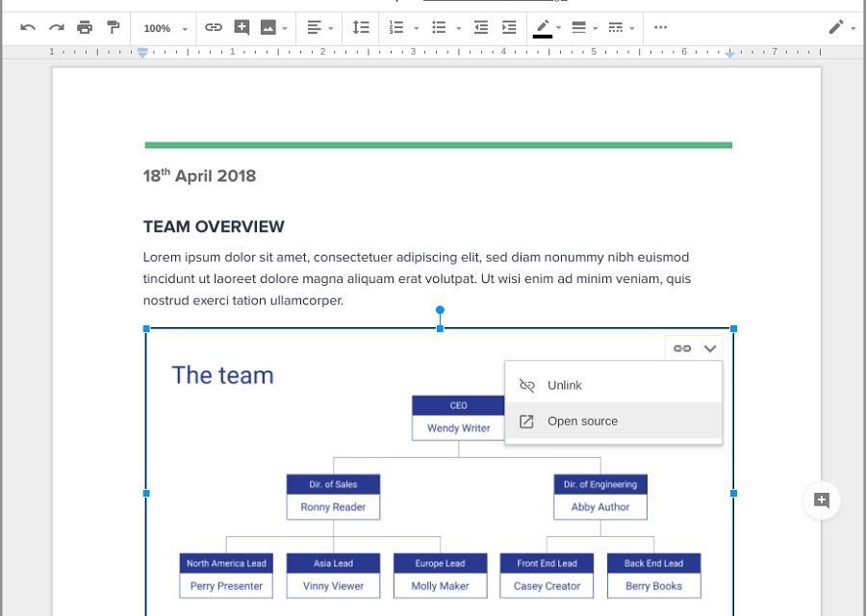Open line spacing options
866x616 pixels.
(x=361, y=27)
